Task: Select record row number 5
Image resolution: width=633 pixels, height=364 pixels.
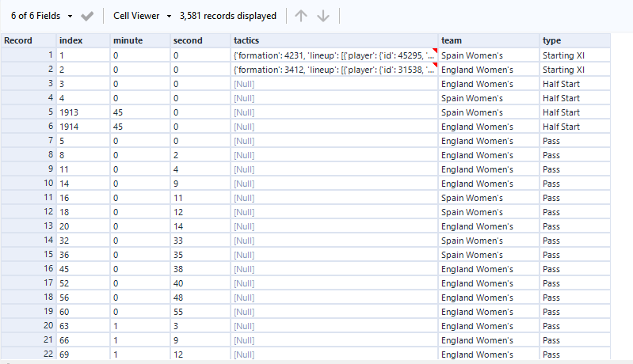Action: [x=28, y=112]
